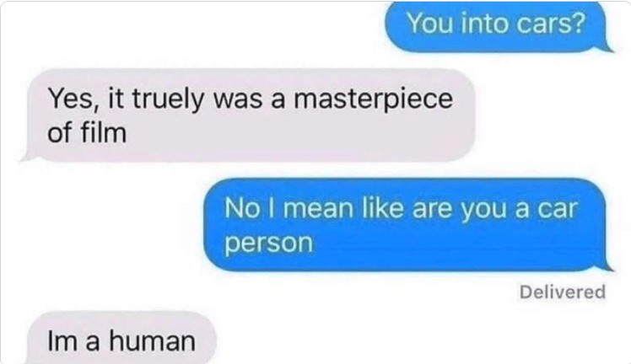Tap the "You into cars?" blue bubble

click(x=497, y=26)
